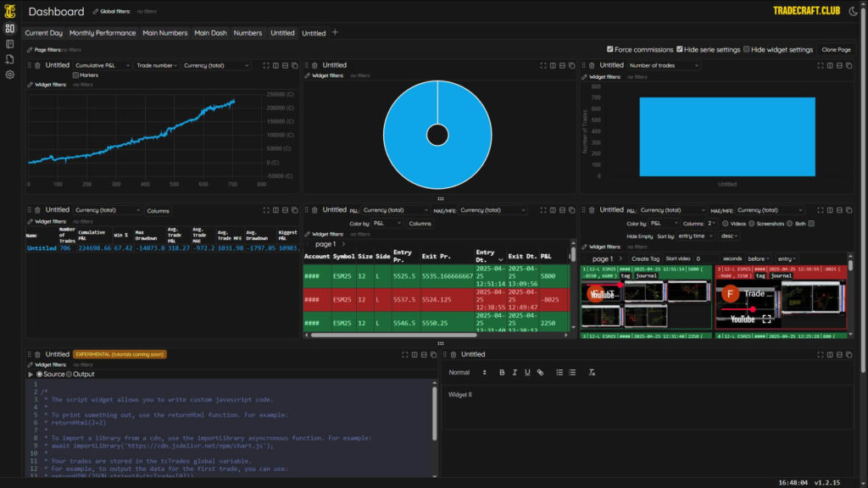Click the Create Tag button

pyautogui.click(x=645, y=259)
